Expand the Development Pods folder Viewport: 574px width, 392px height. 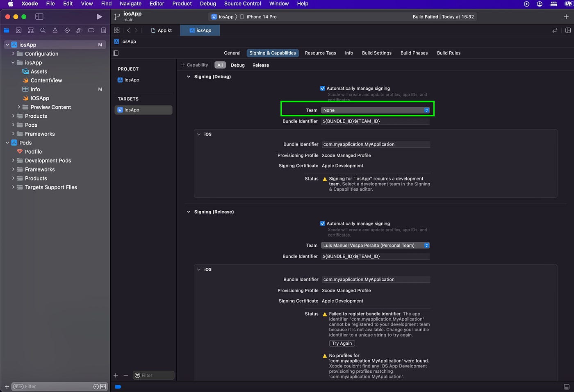[x=13, y=160]
